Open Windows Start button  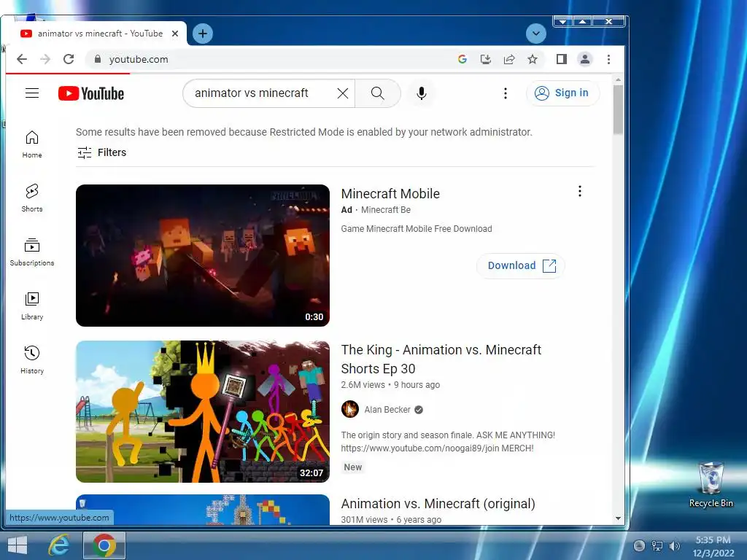pyautogui.click(x=18, y=545)
